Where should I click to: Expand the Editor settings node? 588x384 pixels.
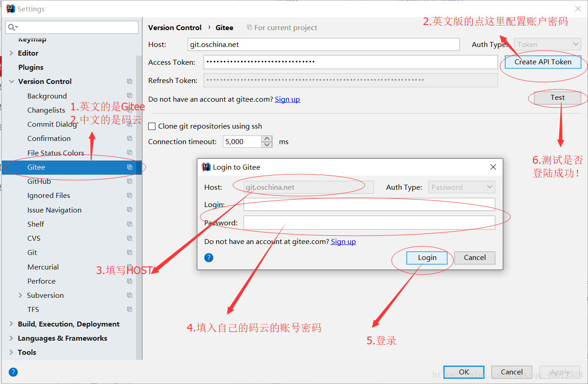click(11, 53)
